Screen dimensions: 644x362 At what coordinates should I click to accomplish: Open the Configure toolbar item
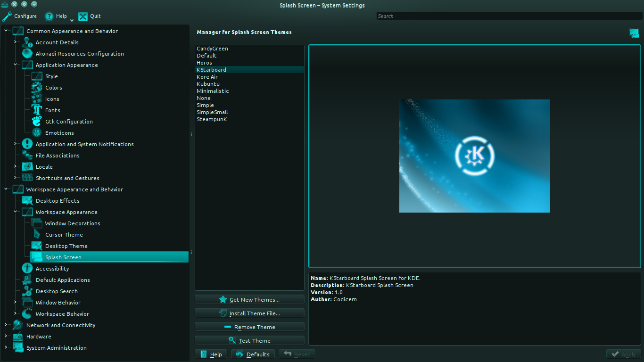click(x=19, y=16)
